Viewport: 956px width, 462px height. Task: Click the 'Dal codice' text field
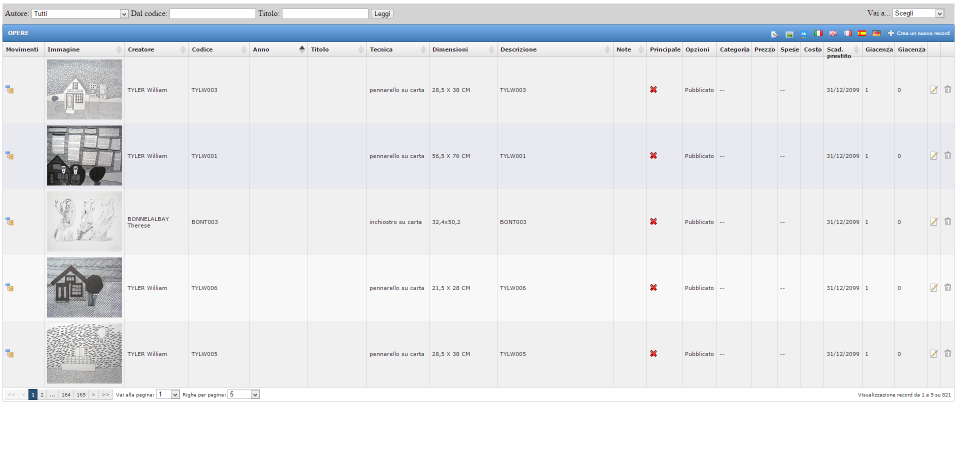point(212,14)
